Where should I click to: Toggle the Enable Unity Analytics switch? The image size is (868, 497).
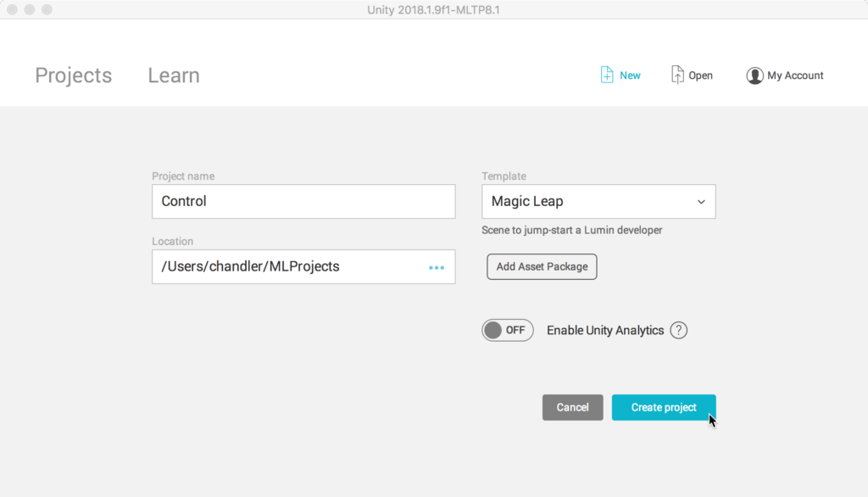tap(507, 331)
